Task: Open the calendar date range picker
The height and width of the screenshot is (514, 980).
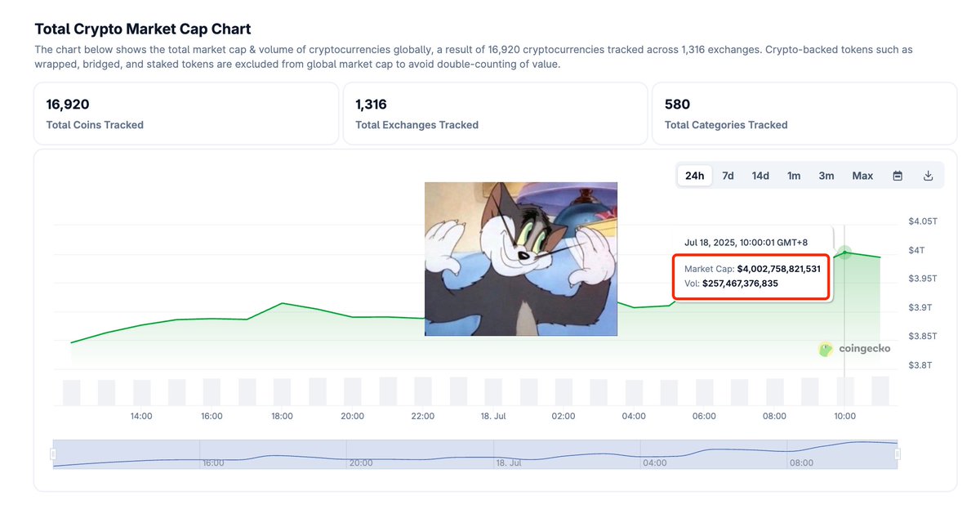Action: (x=898, y=176)
